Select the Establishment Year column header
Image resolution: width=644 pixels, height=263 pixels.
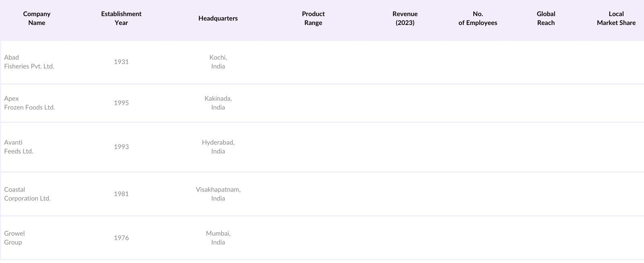point(121,18)
